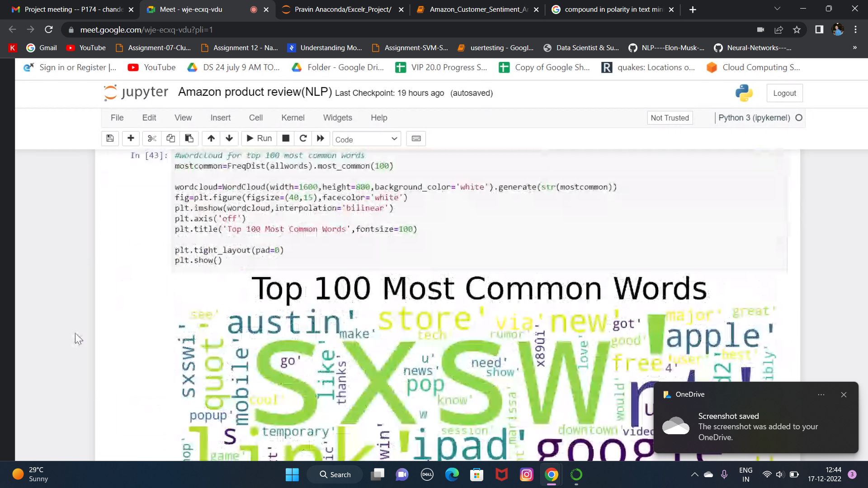868x488 pixels.
Task: Bookmark this page with the star icon
Action: coord(797,30)
